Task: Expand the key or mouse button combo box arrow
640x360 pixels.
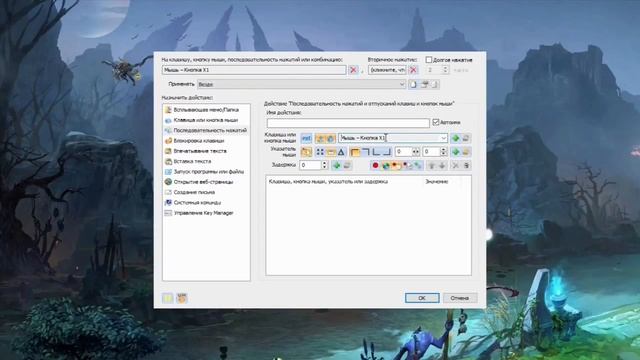Action: pyautogui.click(x=443, y=138)
